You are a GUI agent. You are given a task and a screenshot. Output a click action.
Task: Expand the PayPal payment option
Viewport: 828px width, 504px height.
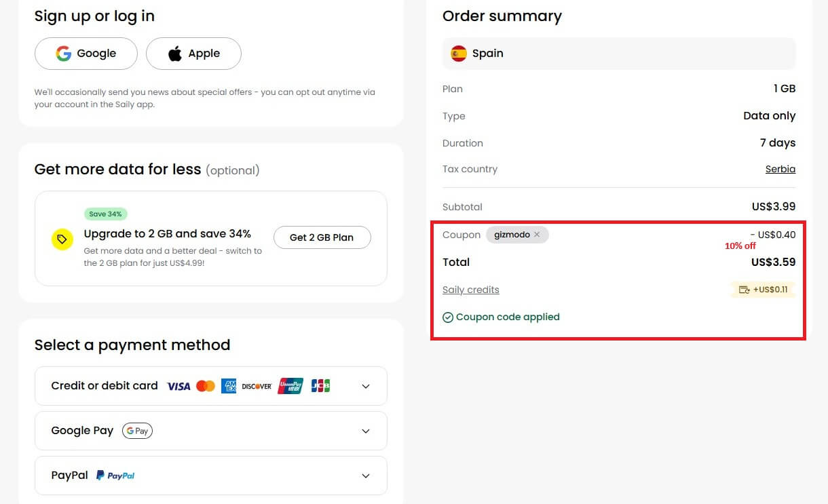point(366,475)
